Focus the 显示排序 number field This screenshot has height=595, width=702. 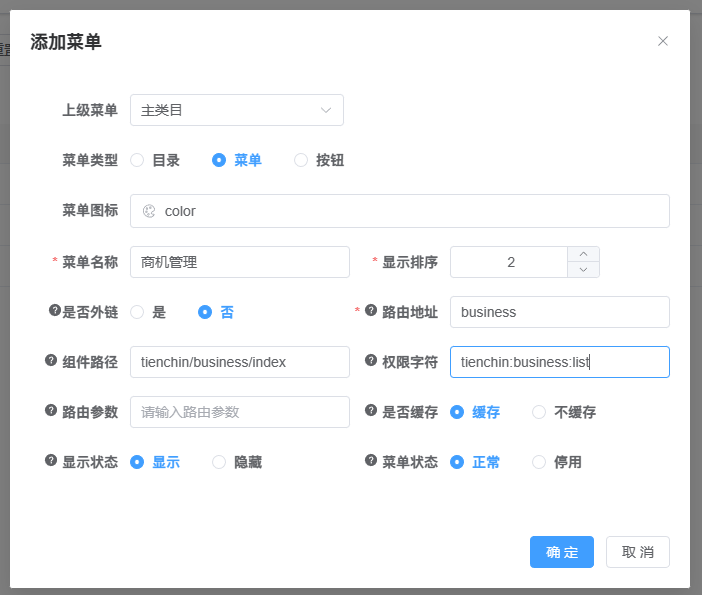coord(509,262)
